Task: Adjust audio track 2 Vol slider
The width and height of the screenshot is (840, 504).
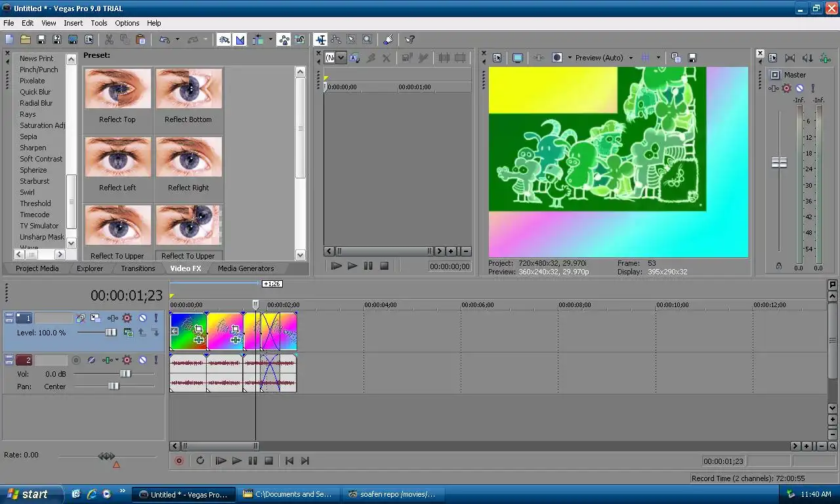Action: point(125,373)
